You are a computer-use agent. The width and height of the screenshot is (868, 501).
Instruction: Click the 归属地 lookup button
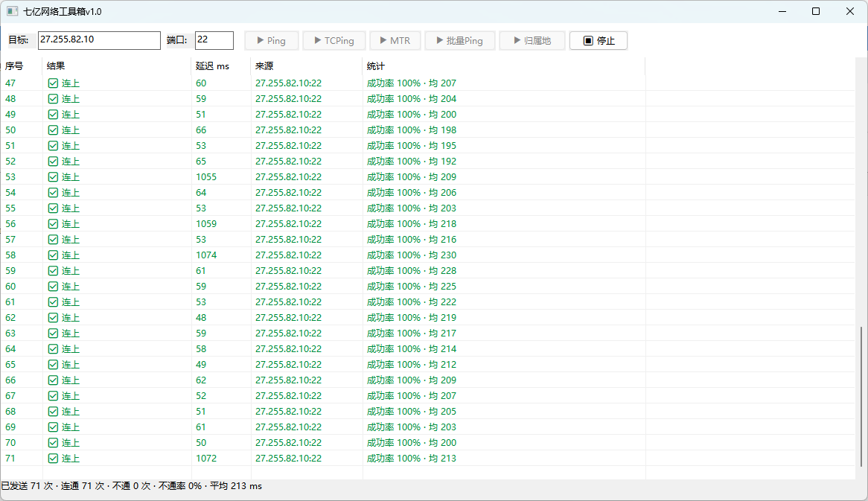532,40
